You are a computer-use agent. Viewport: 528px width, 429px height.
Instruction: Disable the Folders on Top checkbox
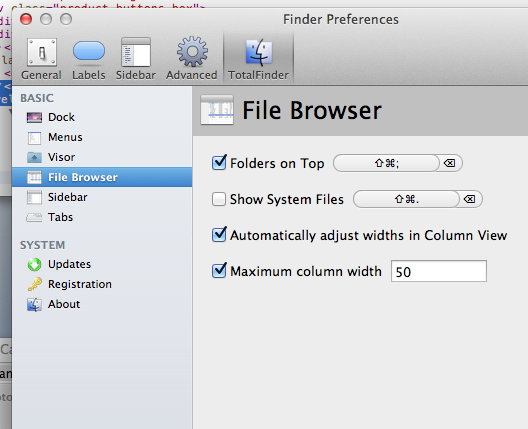219,163
